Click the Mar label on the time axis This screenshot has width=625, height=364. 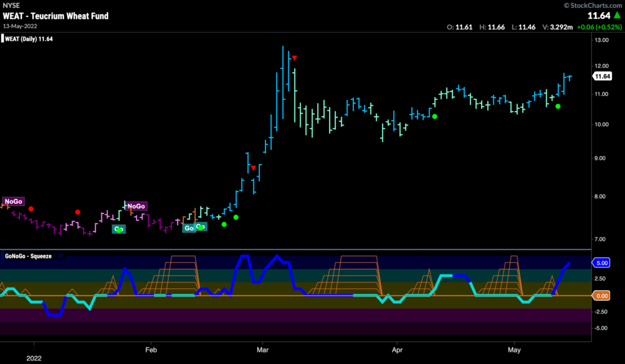point(262,349)
